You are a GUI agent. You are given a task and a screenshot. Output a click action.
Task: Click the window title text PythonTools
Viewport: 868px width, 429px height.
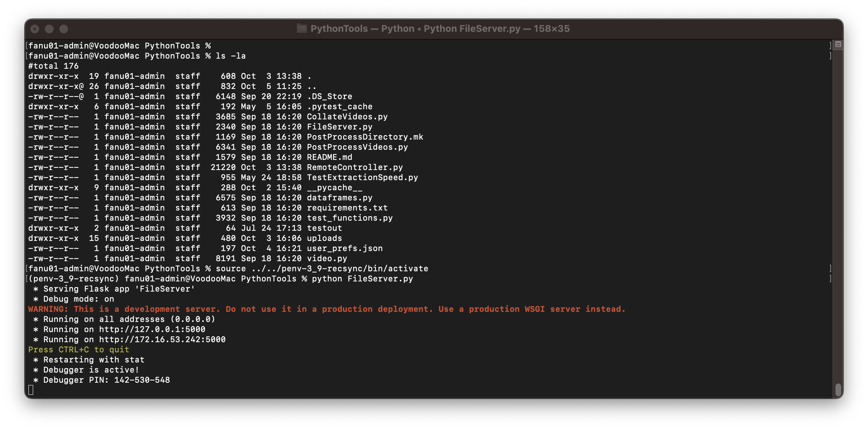pyautogui.click(x=339, y=29)
